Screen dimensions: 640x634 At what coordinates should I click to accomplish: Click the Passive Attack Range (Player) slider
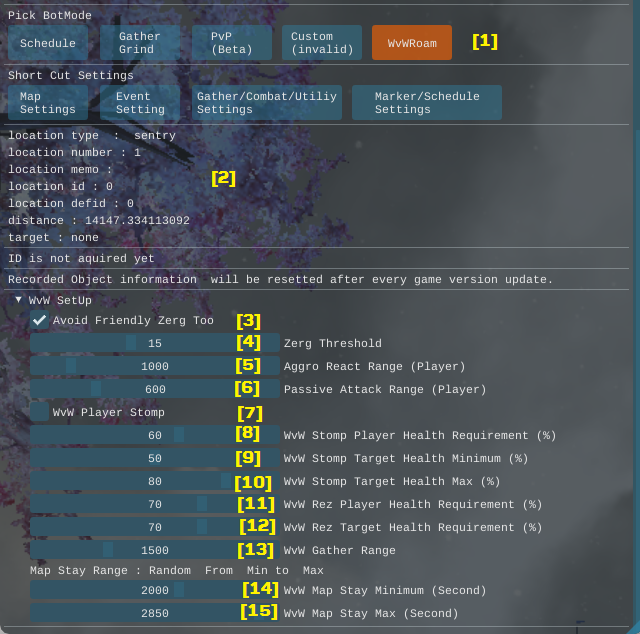(x=154, y=389)
